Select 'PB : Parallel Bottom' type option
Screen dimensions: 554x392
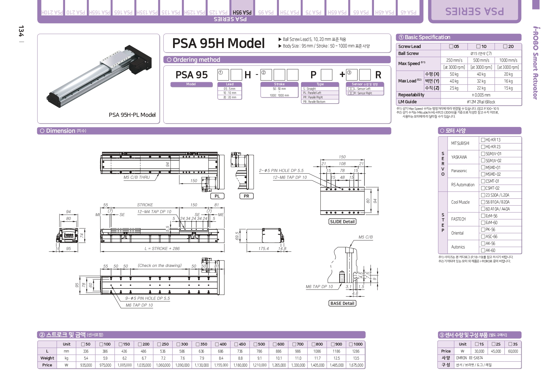tap(320, 102)
